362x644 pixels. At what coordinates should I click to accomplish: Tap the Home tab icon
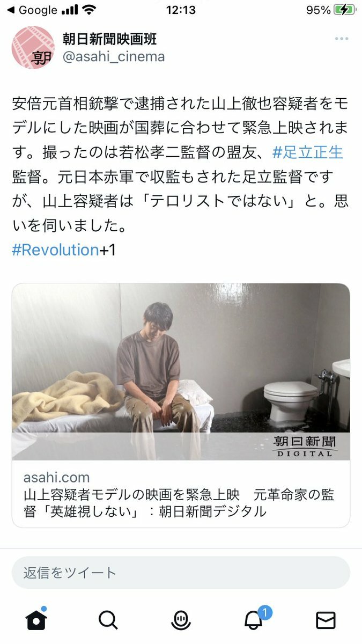36,619
